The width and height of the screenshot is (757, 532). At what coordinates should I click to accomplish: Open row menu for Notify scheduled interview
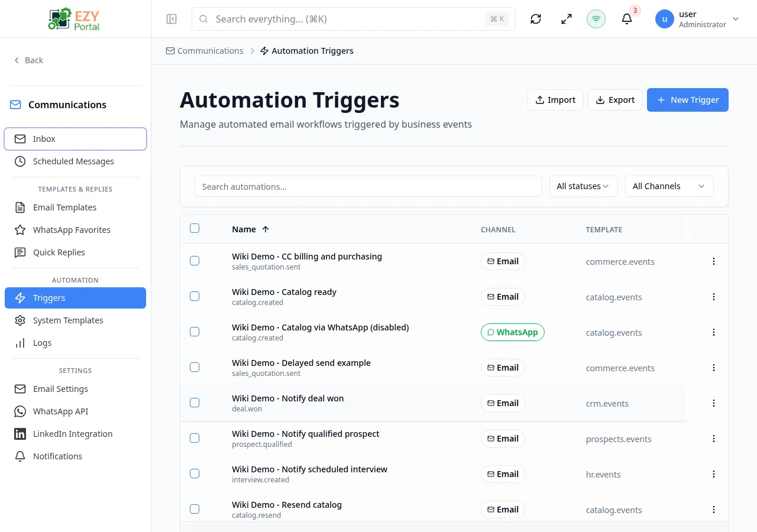pos(714,474)
